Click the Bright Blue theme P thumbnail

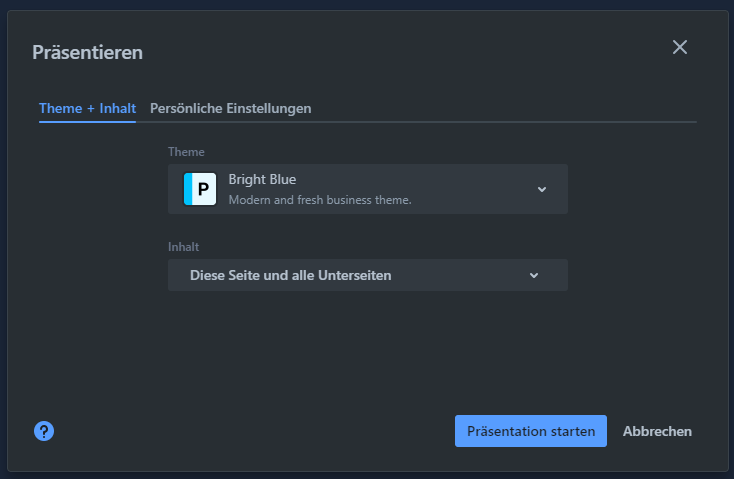[x=200, y=189]
